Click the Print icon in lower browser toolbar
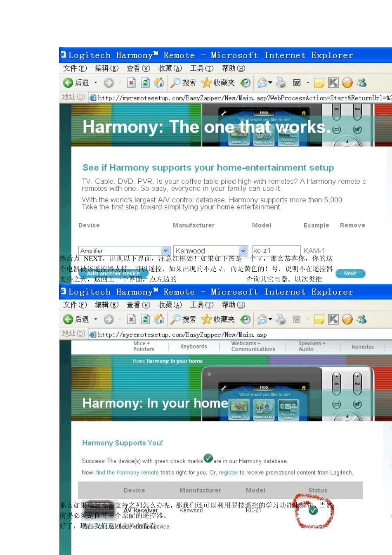 [281, 319]
